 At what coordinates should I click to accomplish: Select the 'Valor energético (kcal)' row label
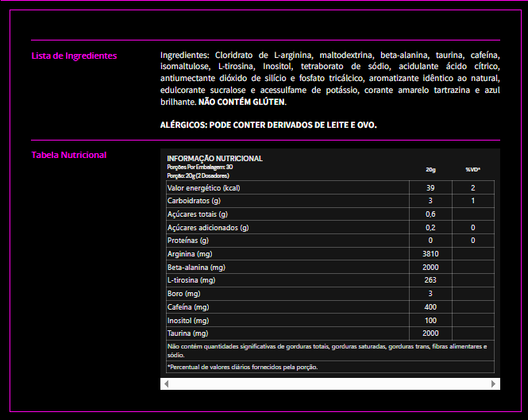pos(203,187)
